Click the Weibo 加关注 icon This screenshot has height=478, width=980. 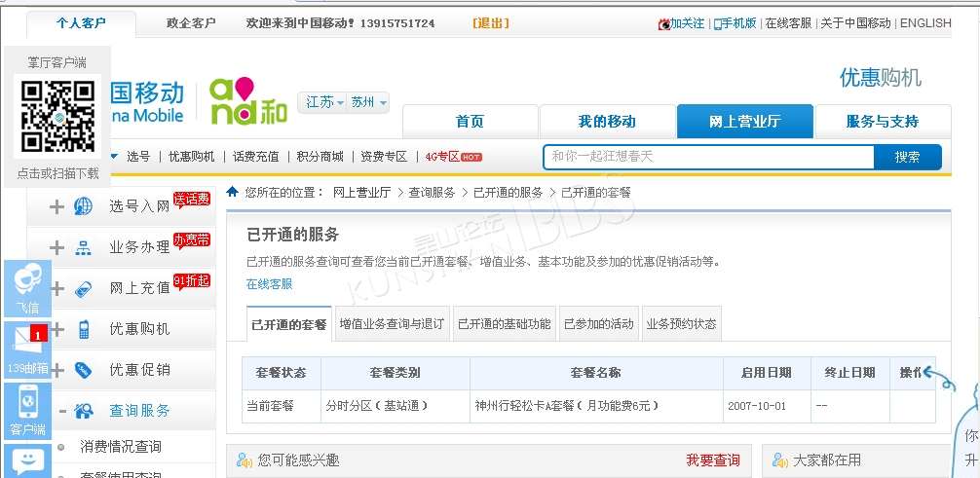[664, 23]
